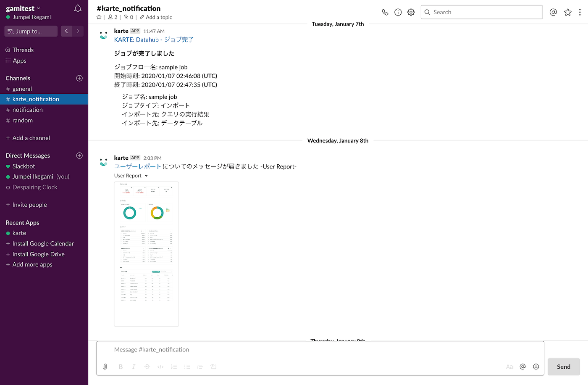Send the message

(564, 367)
